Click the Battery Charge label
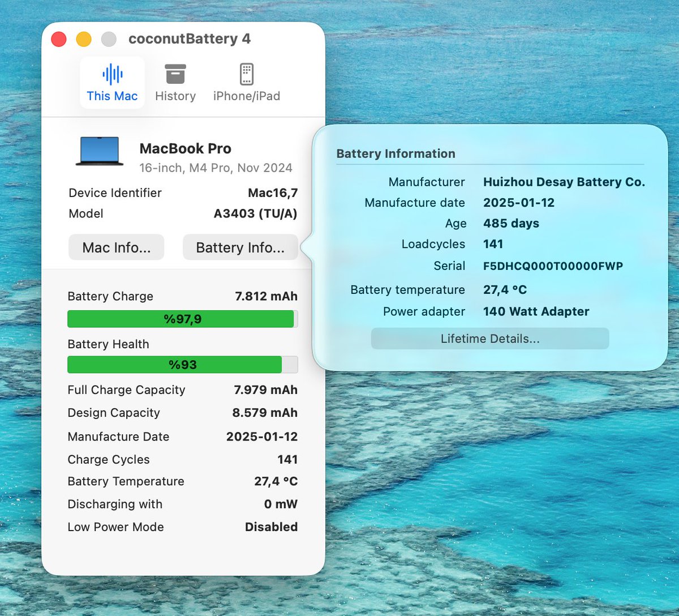Screen dimensions: 679x616 (110, 296)
